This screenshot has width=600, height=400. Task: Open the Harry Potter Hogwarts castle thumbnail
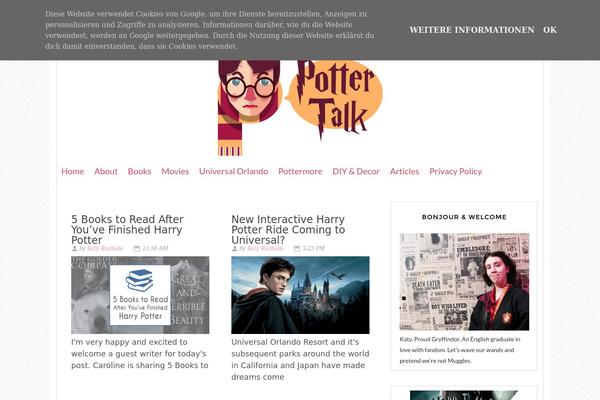(x=300, y=295)
